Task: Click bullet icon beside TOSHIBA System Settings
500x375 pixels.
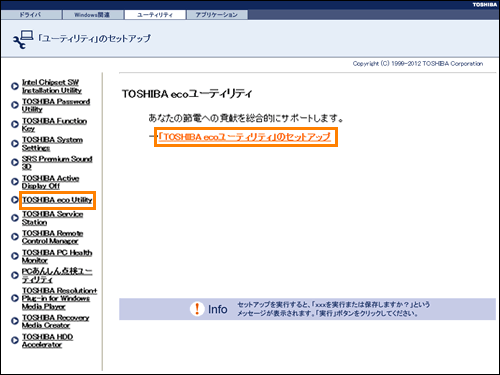Action: point(15,143)
